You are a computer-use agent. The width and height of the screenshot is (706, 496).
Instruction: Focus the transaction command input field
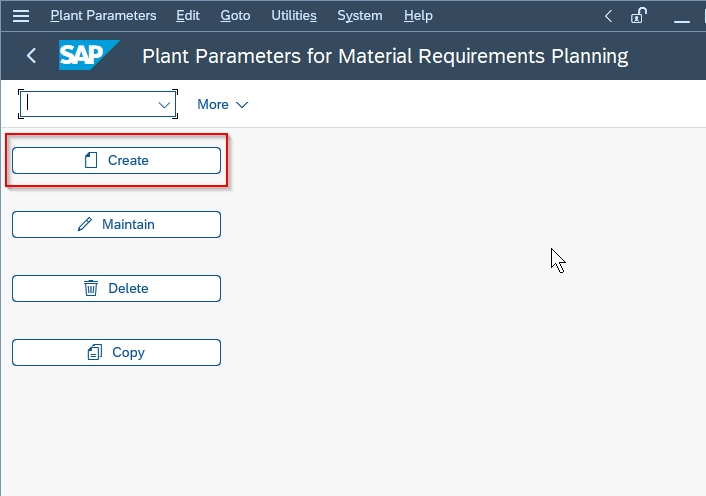[90, 104]
